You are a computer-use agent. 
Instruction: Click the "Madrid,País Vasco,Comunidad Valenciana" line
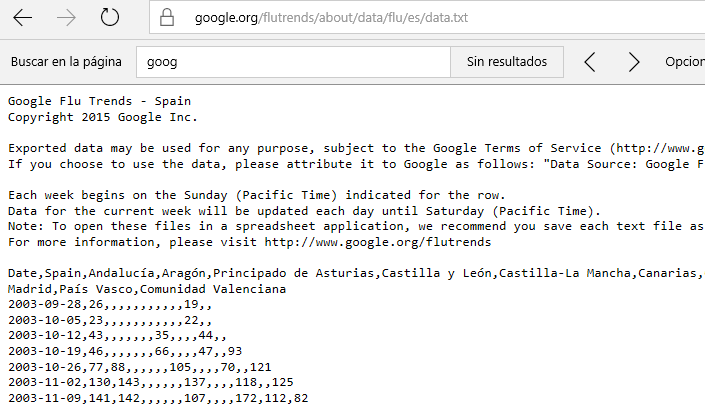pos(147,289)
